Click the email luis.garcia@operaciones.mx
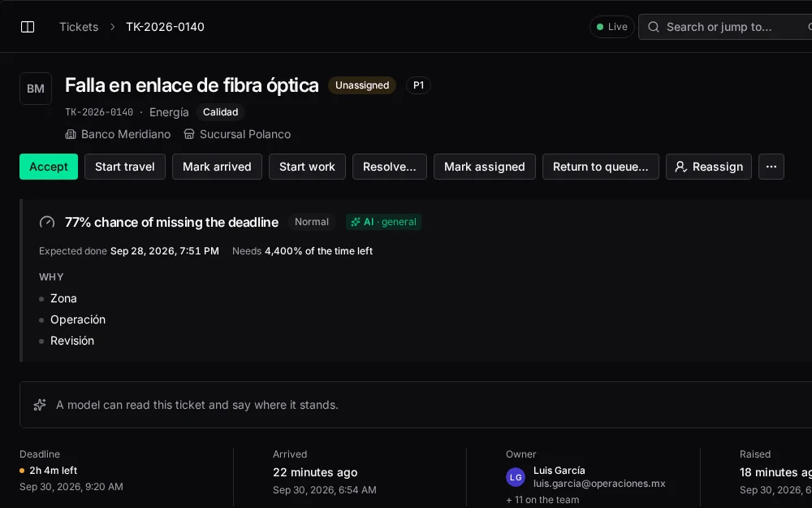This screenshot has height=508, width=812. pyautogui.click(x=600, y=484)
